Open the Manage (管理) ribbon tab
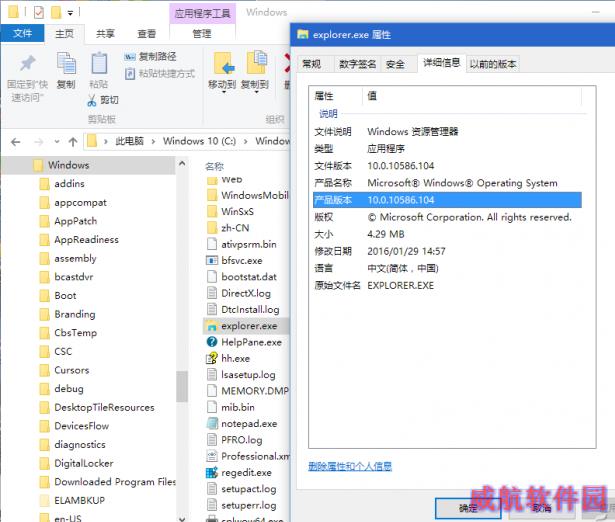 202,34
